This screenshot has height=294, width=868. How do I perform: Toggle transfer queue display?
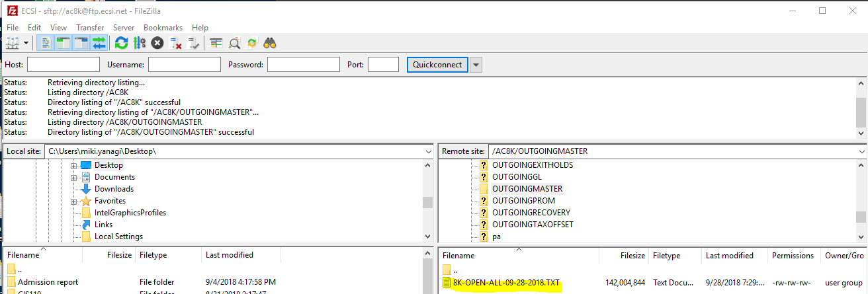(99, 43)
